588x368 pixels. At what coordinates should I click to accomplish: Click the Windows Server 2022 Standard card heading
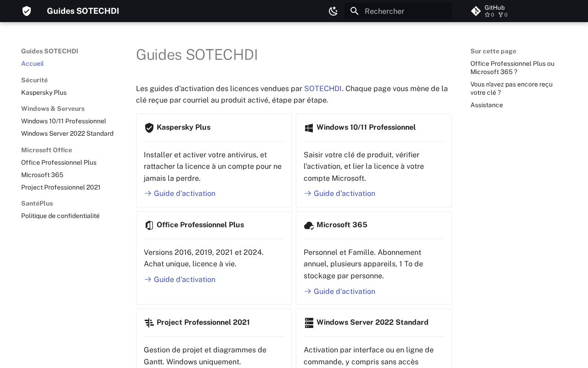coord(372,322)
